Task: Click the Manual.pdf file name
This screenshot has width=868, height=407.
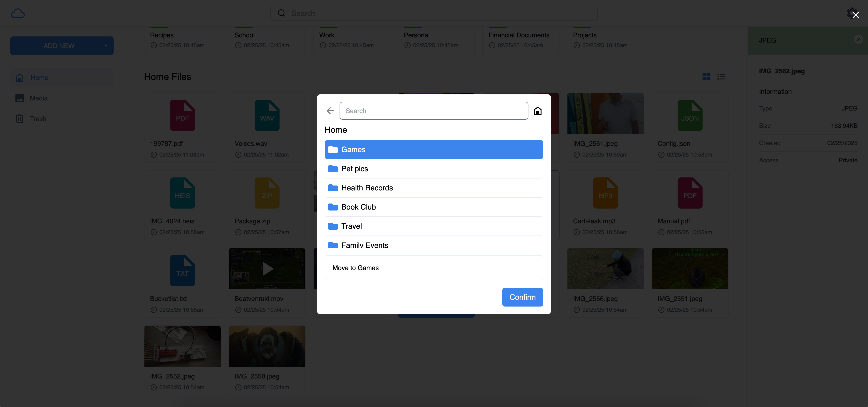Action: point(674,221)
